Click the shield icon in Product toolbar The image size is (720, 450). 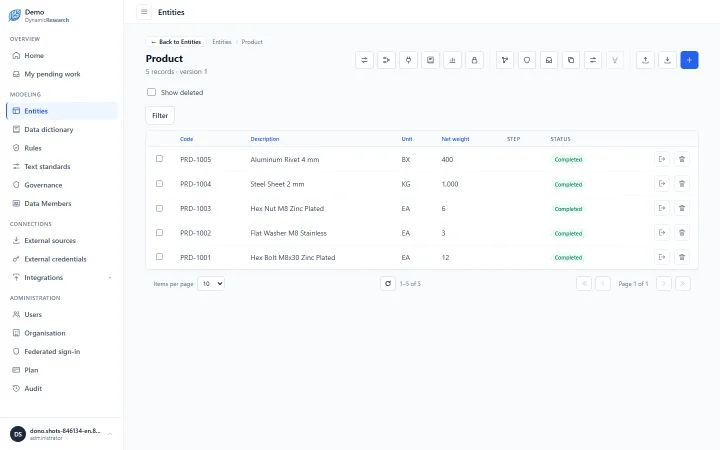[527, 60]
